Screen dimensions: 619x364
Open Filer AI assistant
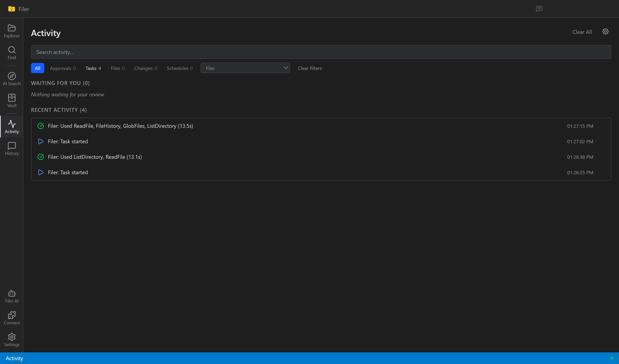click(12, 296)
